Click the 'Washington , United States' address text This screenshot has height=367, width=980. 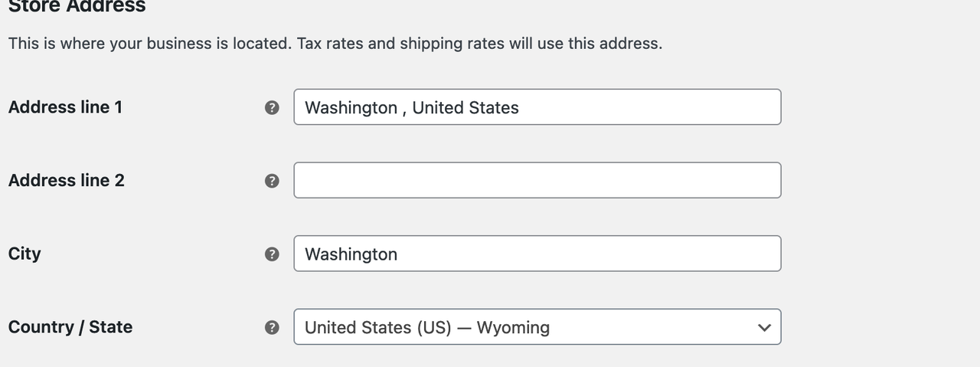[x=411, y=108]
